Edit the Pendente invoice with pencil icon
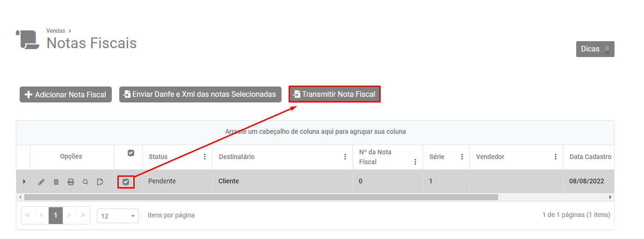The height and width of the screenshot is (239, 644). [41, 182]
